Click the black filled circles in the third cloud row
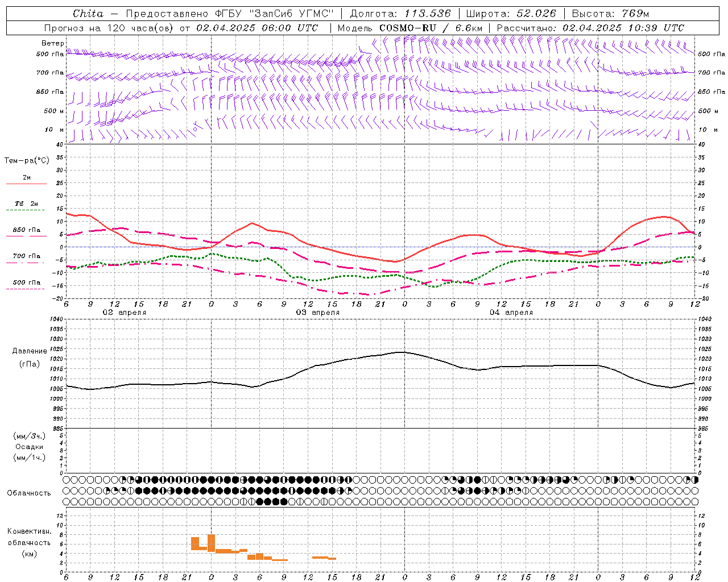 click(x=272, y=501)
